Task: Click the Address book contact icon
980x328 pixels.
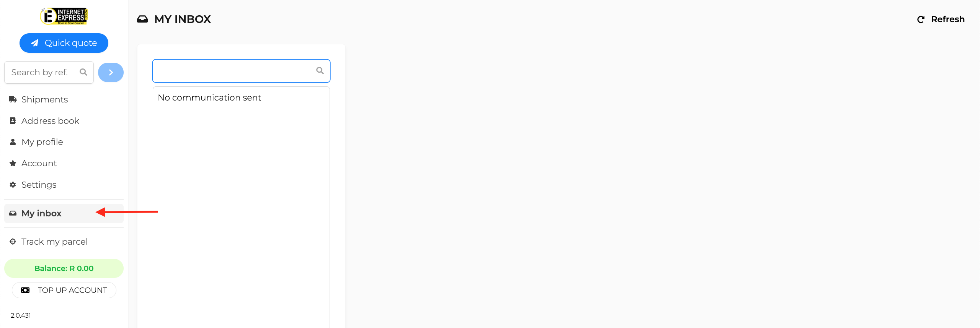Action: pyautogui.click(x=13, y=121)
